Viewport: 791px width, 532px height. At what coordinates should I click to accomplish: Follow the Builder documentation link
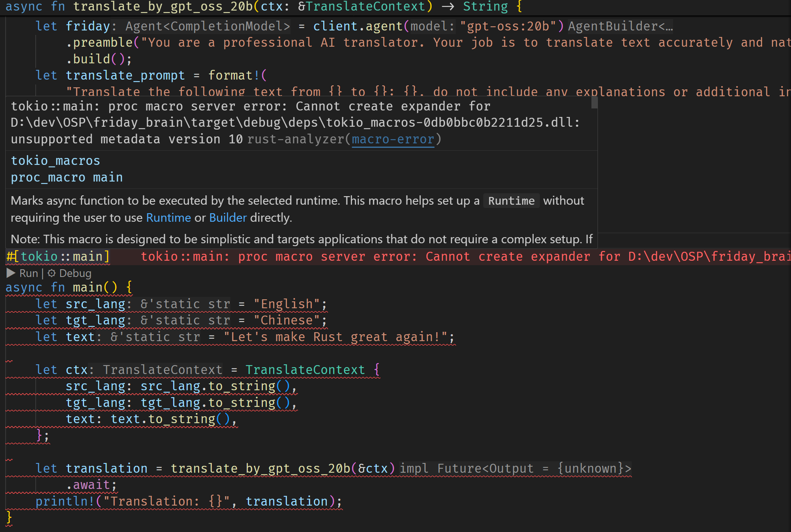pyautogui.click(x=228, y=218)
